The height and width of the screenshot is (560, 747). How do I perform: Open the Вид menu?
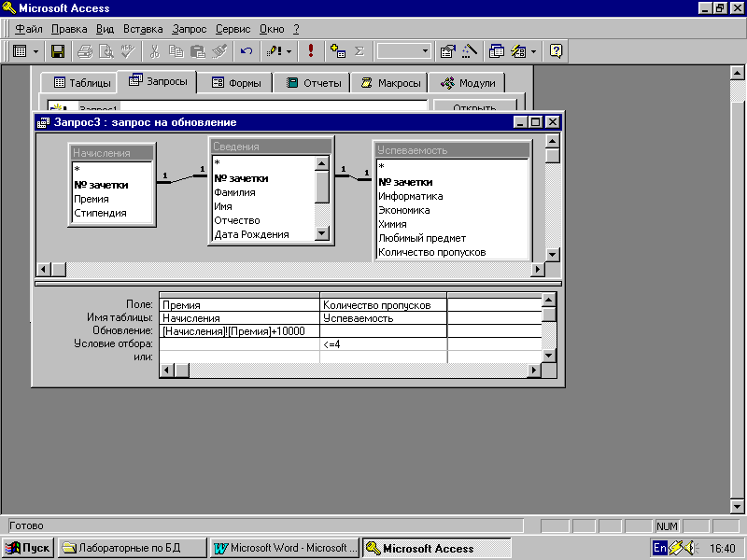coord(105,29)
